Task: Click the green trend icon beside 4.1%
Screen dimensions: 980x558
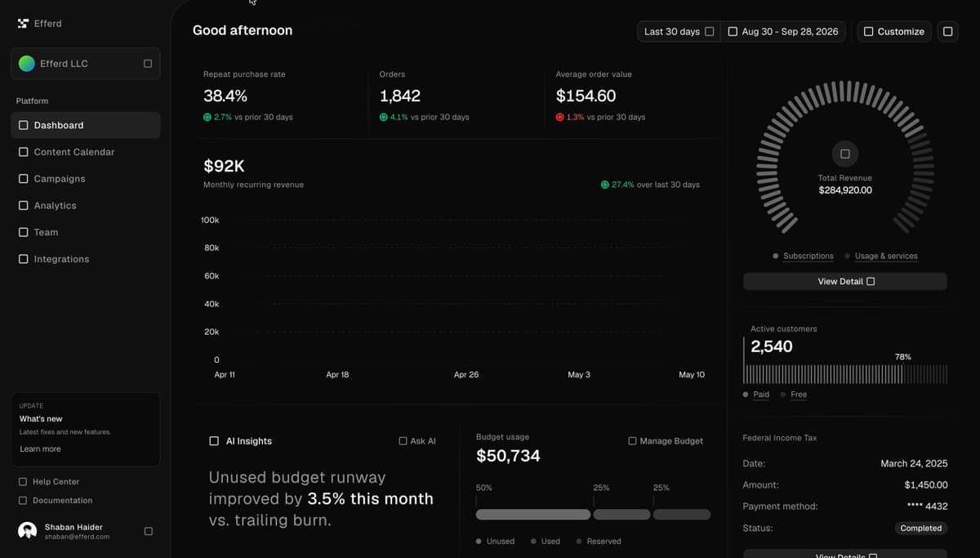Action: coord(384,117)
